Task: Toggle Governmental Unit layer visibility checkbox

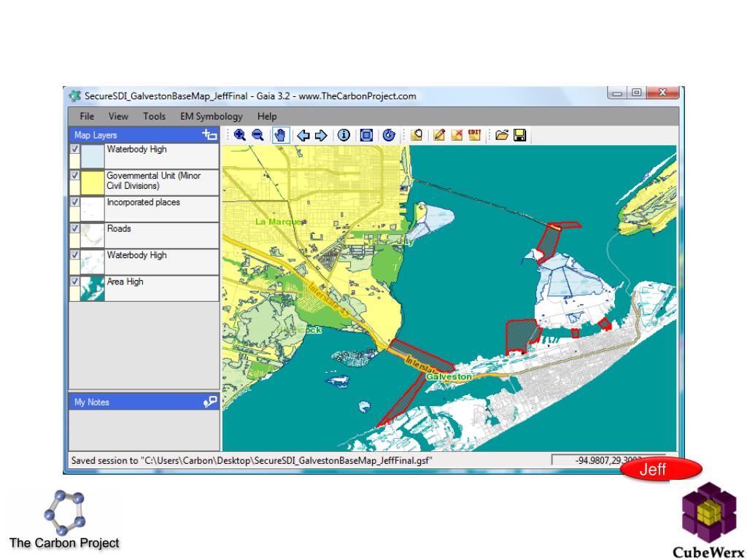Action: [75, 175]
